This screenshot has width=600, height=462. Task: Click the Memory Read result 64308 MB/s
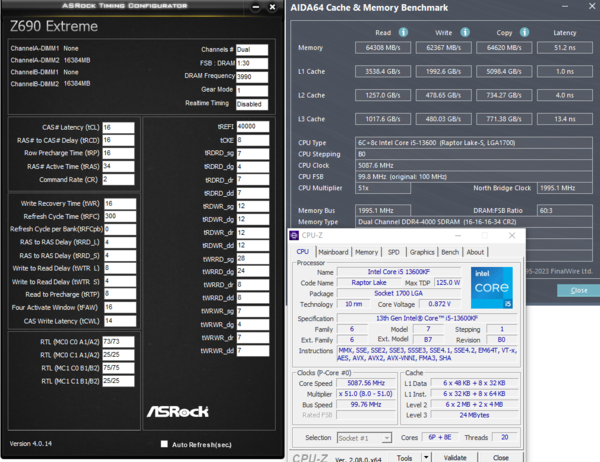[x=383, y=48]
